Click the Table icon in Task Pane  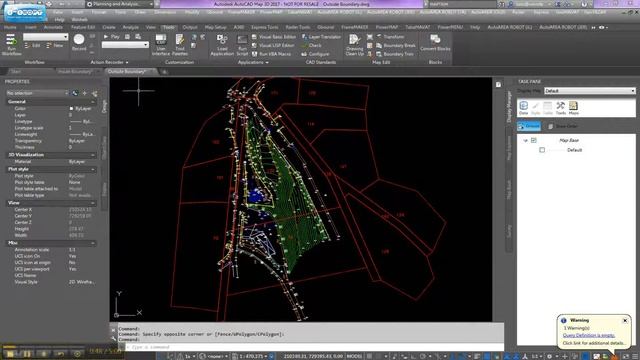coord(548,108)
